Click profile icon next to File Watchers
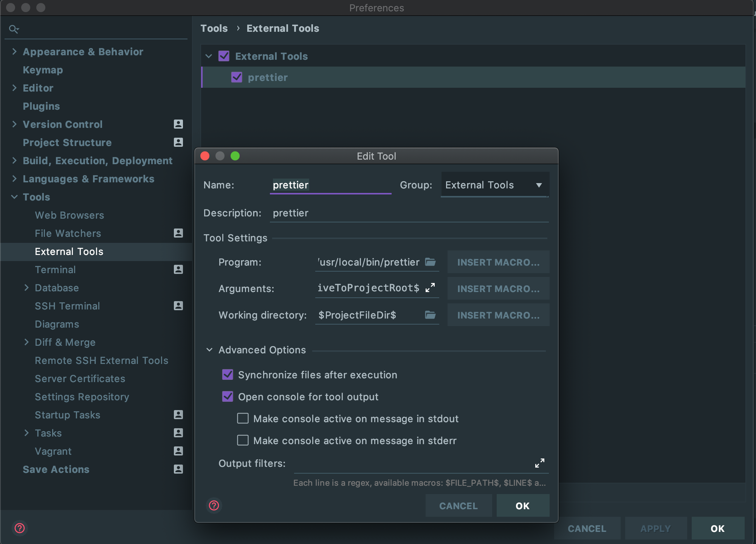This screenshot has height=544, width=756. click(x=178, y=233)
